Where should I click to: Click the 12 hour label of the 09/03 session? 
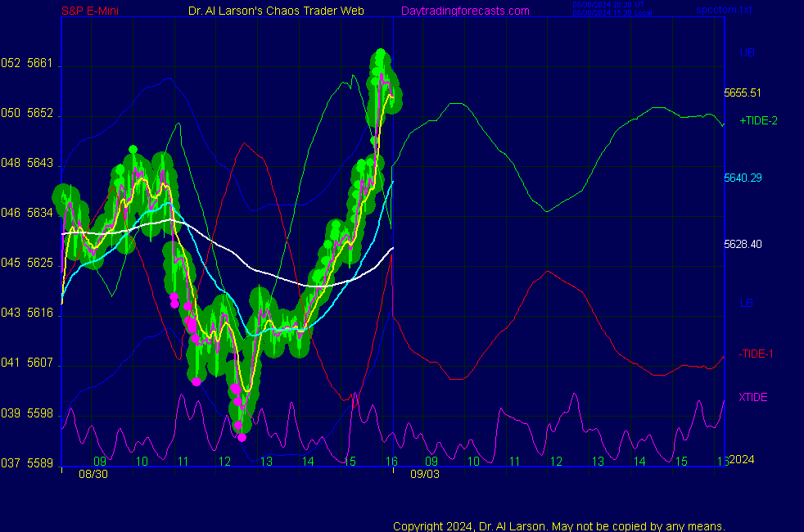point(557,462)
